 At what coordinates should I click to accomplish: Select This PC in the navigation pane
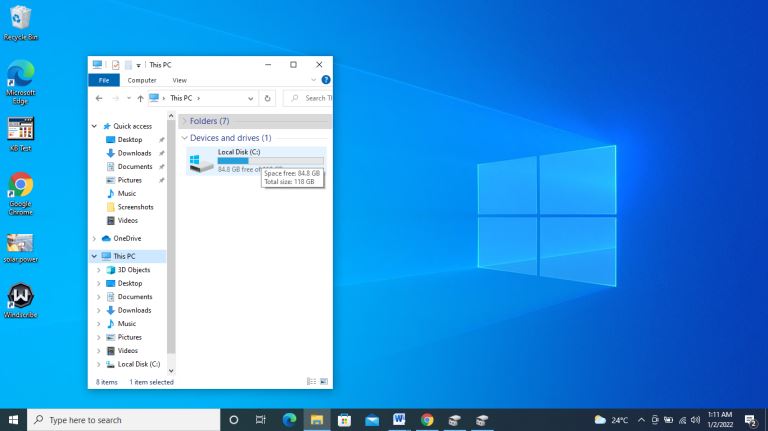tap(124, 256)
